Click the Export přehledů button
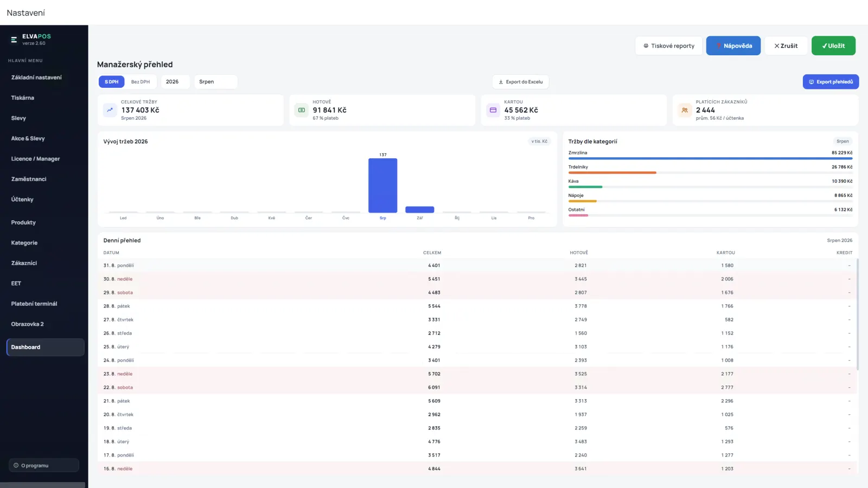868x488 pixels. click(831, 82)
